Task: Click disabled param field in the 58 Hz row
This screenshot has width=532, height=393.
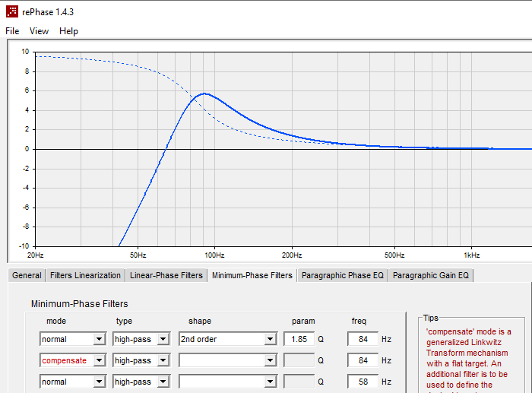Action: pos(299,382)
